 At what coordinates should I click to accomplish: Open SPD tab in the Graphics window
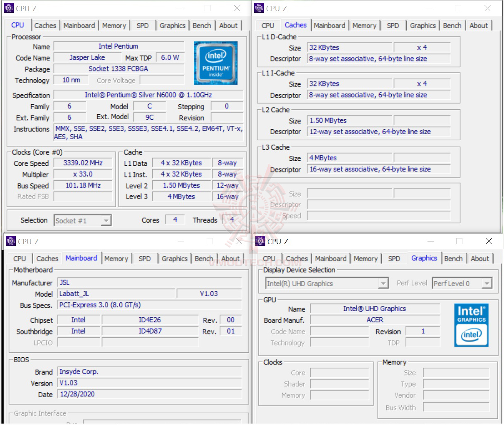coord(394,258)
